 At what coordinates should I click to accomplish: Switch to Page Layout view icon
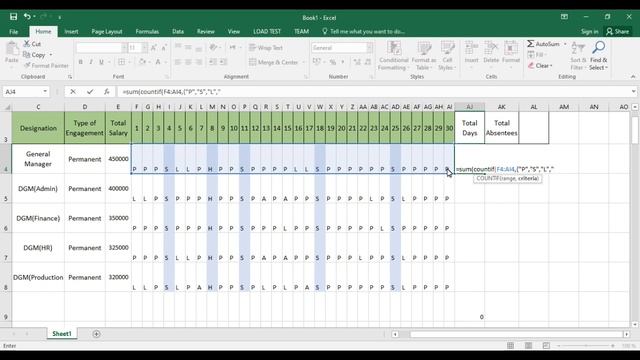(528, 346)
